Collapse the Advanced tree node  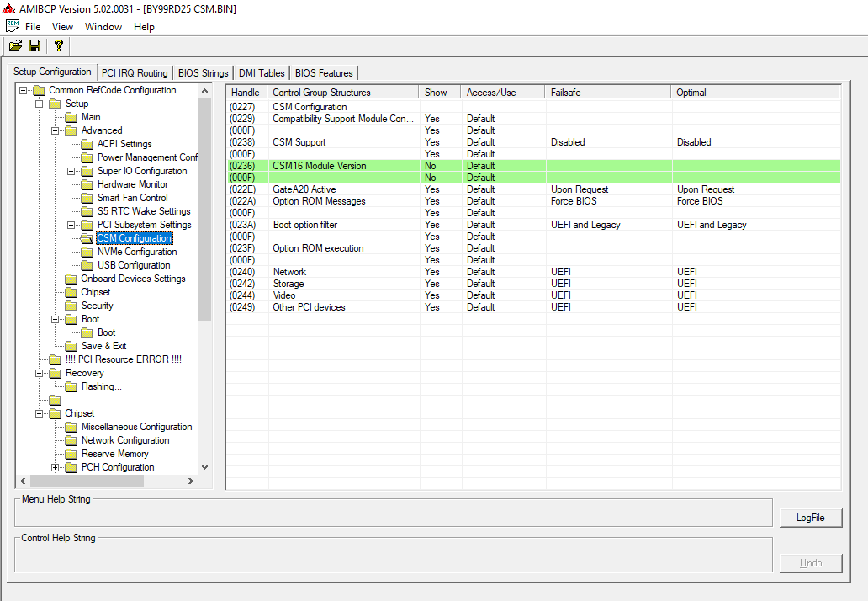pos(55,130)
